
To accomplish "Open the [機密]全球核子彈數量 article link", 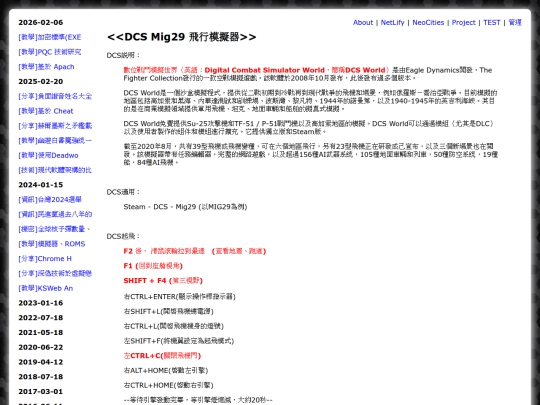I will (54, 229).
